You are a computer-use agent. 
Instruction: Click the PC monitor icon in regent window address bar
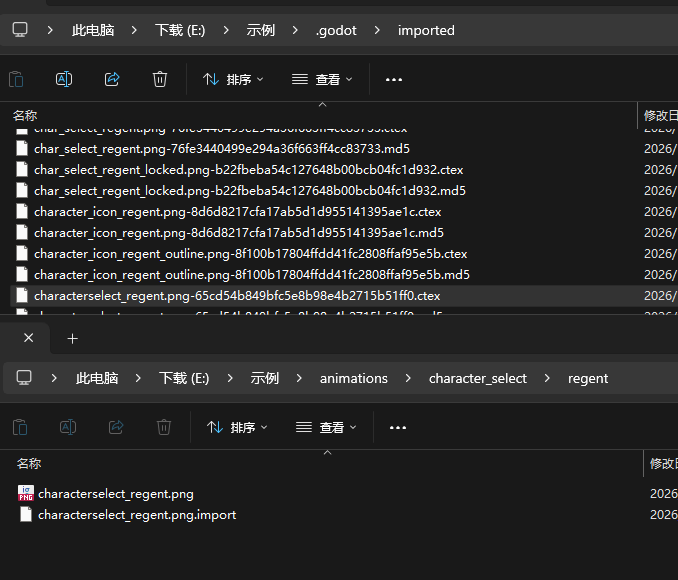coord(24,378)
